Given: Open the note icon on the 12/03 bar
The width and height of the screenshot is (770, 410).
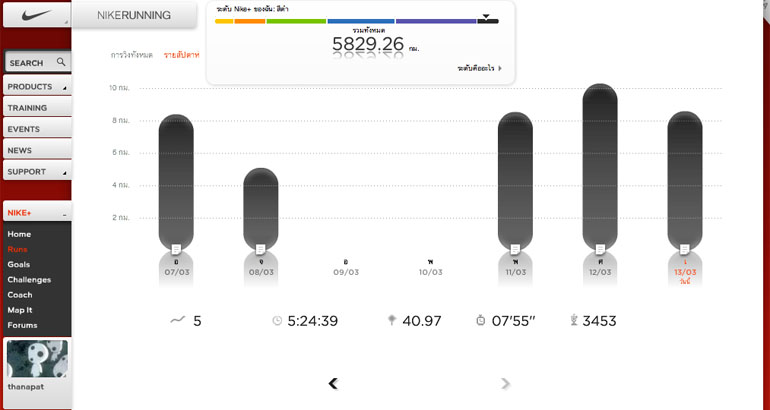Looking at the screenshot, I should [600, 247].
